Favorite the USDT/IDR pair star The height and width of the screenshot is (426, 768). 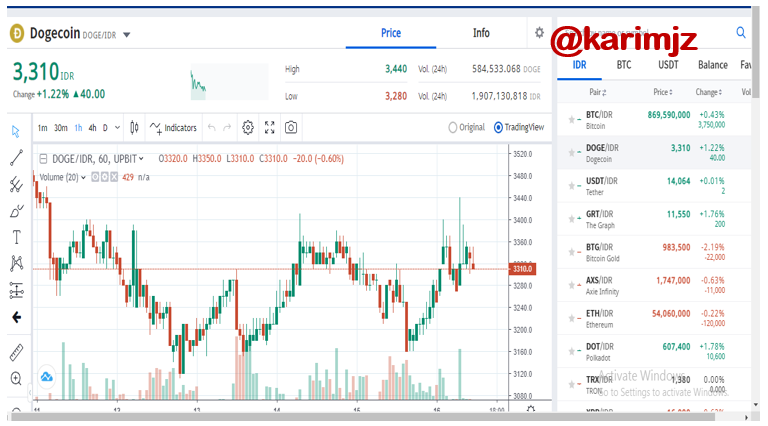571,186
